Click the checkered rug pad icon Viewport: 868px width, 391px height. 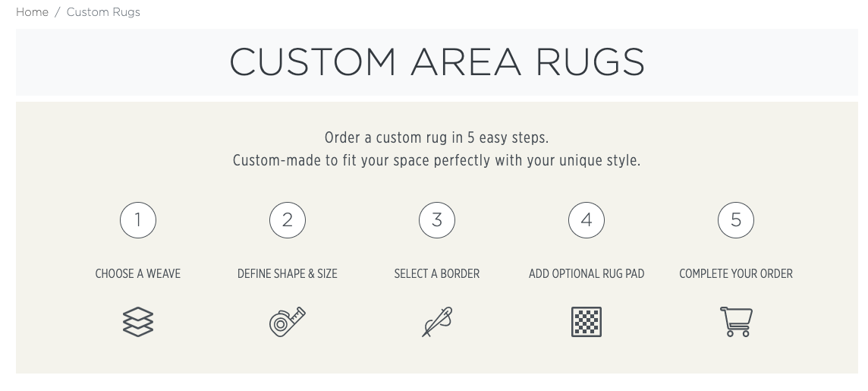pyautogui.click(x=586, y=321)
